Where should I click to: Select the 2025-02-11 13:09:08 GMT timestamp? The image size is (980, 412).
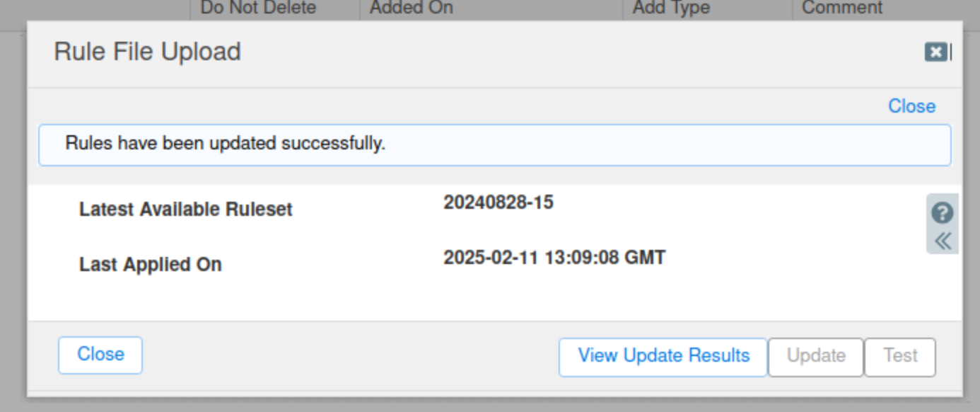[554, 257]
